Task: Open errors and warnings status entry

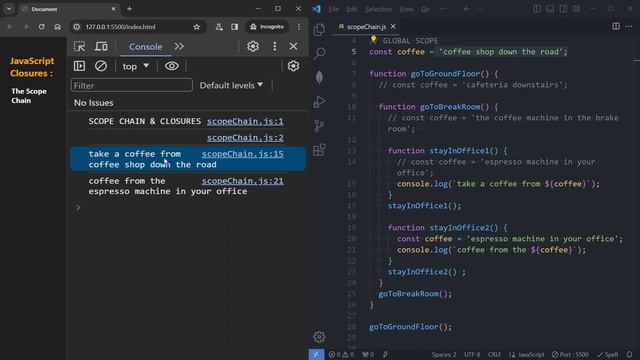Action: coord(341,355)
